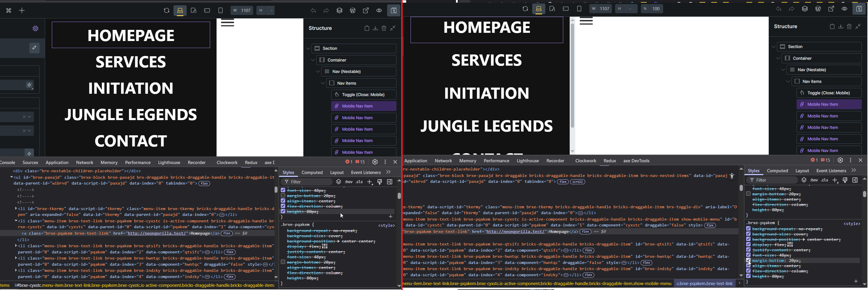Screen dimensions: 868x290
Task: Undo the last change in the right builder
Action: (778, 9)
